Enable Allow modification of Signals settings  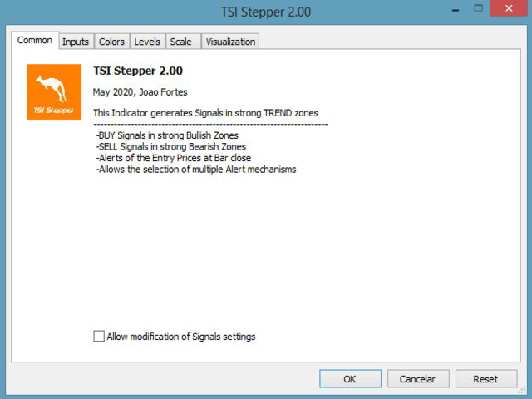click(x=99, y=336)
